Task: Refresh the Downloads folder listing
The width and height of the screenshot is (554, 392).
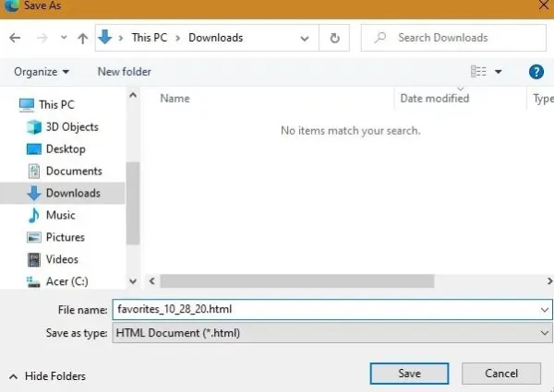Action: (334, 38)
